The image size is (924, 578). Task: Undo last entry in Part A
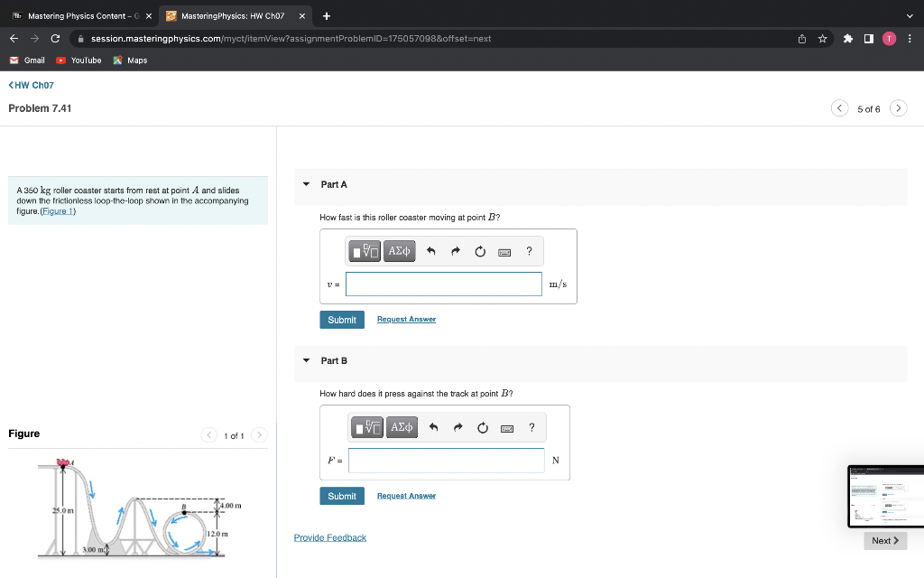point(430,251)
